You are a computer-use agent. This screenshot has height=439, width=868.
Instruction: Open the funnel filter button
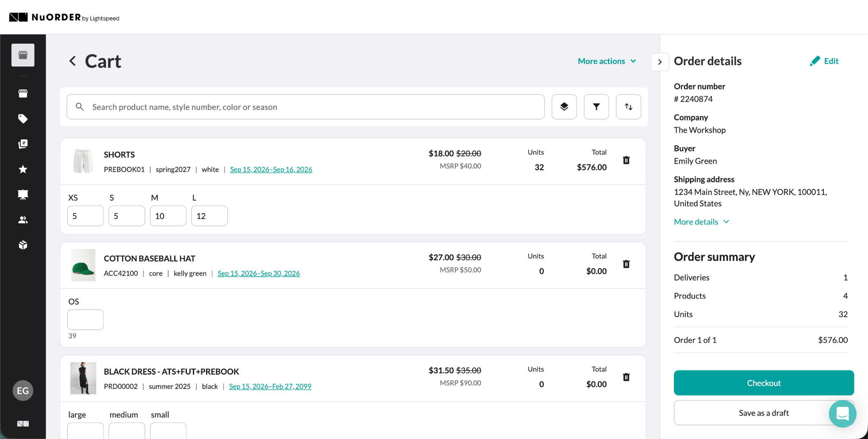(x=596, y=107)
